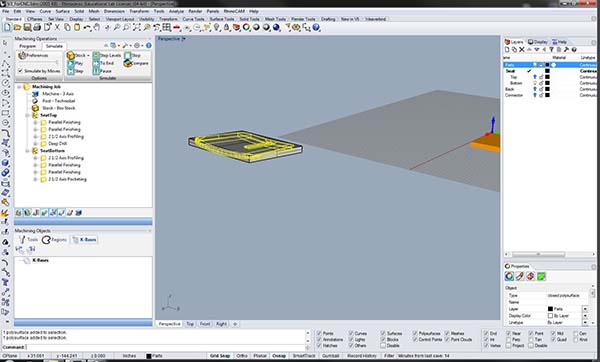Screen dimensions: 600x362
Task: Open the Analyze menu
Action: [176, 11]
